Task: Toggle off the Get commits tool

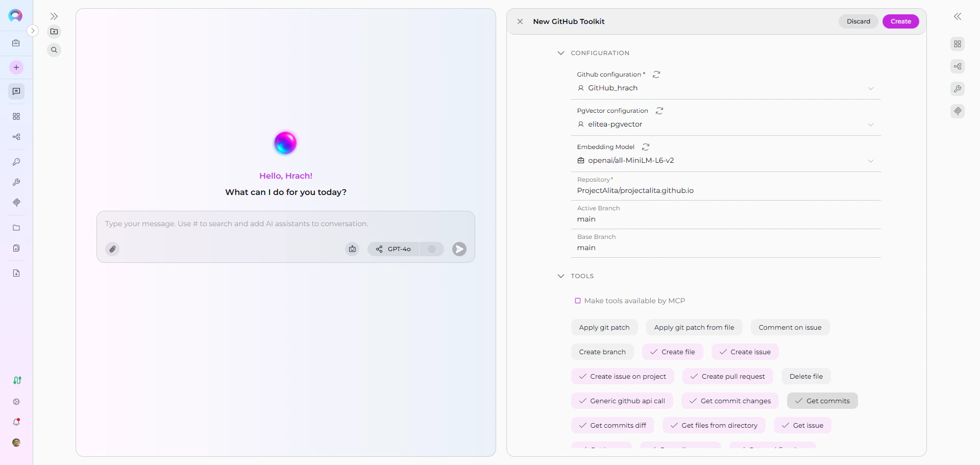Action: tap(822, 401)
